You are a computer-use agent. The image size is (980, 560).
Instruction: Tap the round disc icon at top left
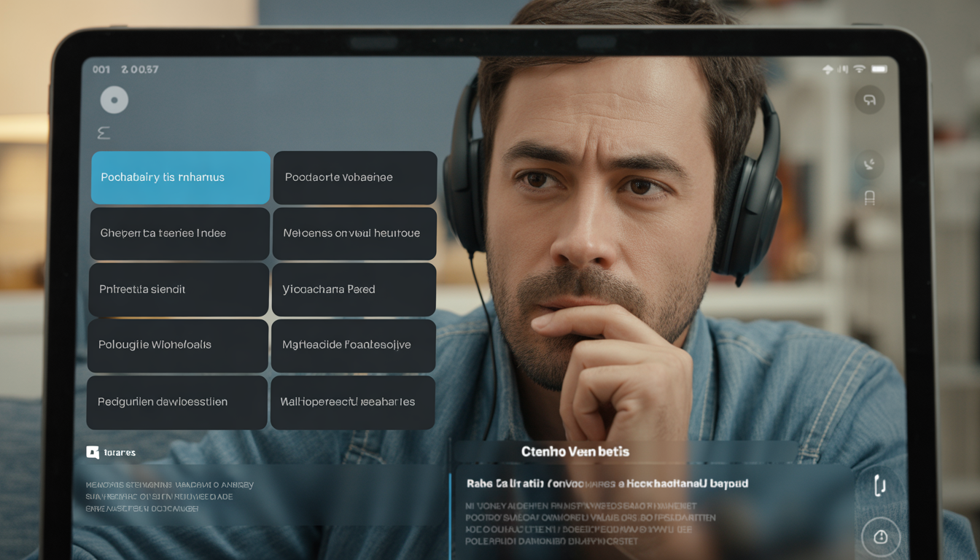[x=114, y=100]
